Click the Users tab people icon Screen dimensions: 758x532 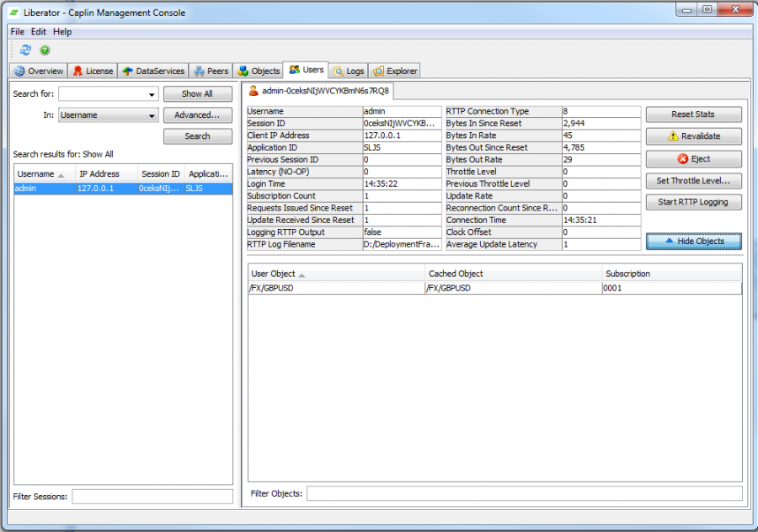[x=295, y=70]
